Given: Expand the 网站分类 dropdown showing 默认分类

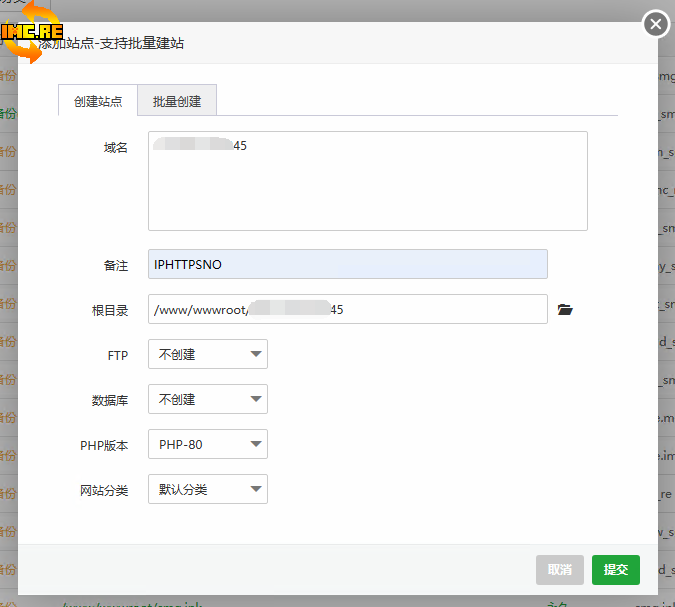Looking at the screenshot, I should point(207,489).
